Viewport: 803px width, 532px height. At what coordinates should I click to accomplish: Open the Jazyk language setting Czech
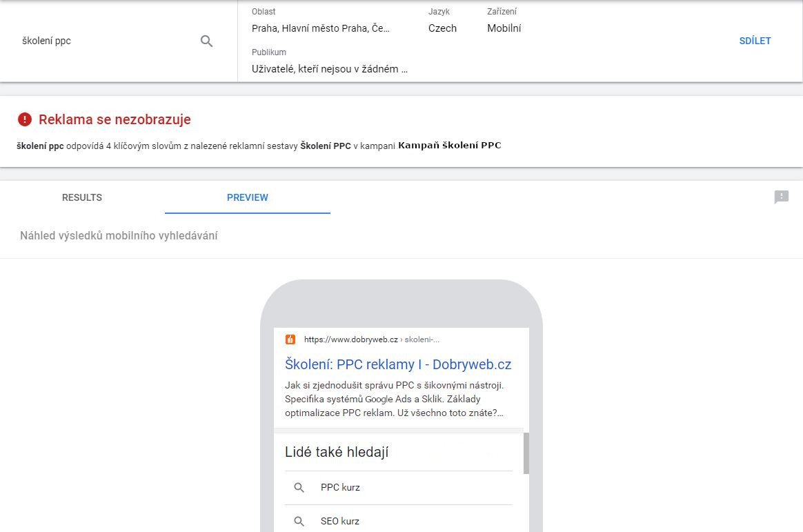[x=442, y=21]
